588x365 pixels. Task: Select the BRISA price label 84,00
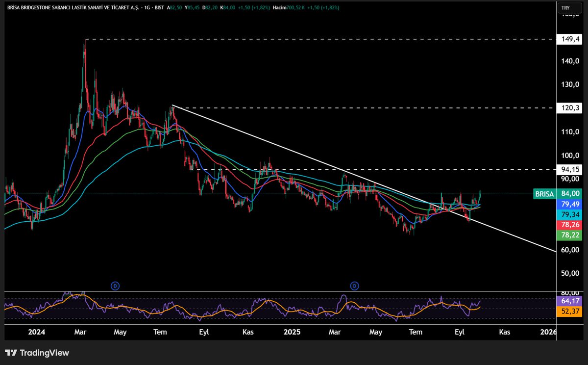pos(558,194)
